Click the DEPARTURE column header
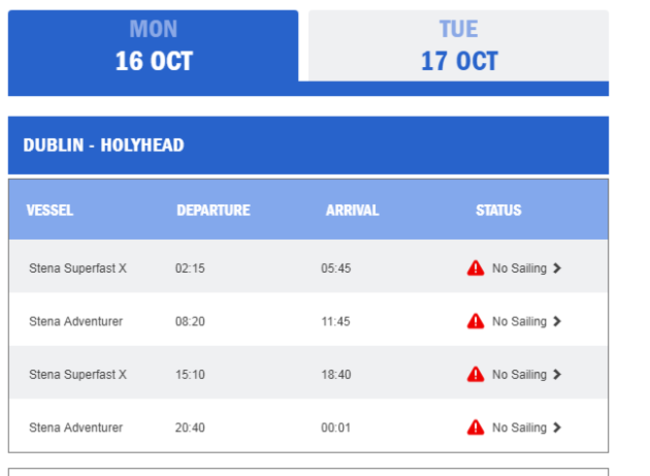 (x=213, y=210)
